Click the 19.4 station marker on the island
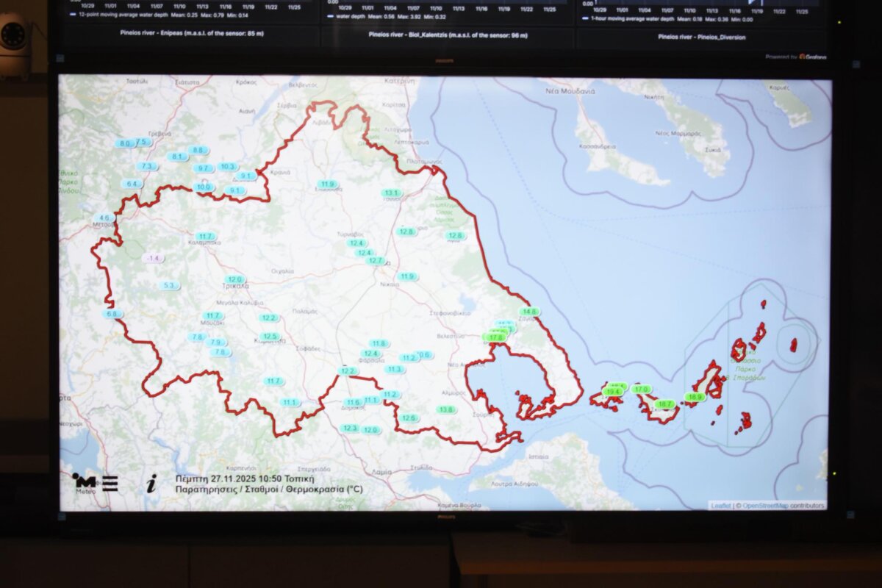 [x=612, y=392]
